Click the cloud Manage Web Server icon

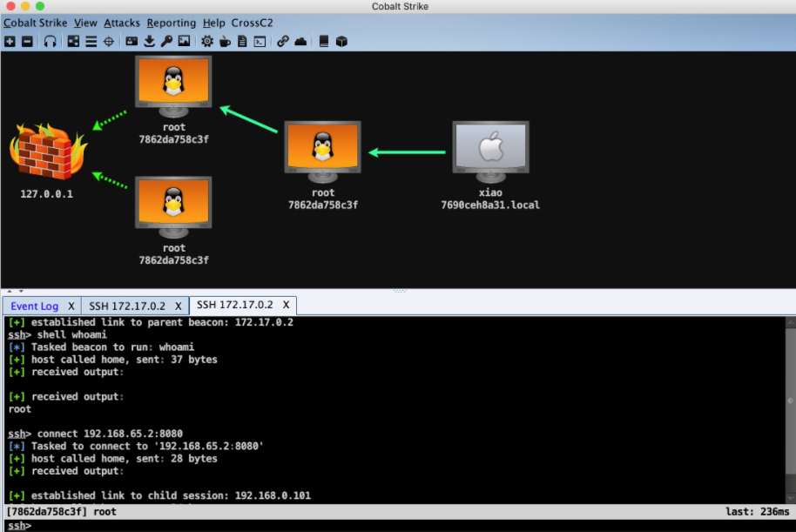pyautogui.click(x=300, y=41)
